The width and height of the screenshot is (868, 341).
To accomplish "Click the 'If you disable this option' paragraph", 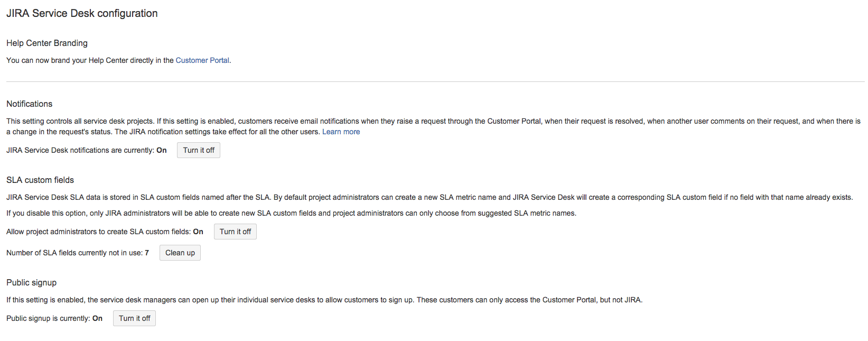I will [x=292, y=213].
